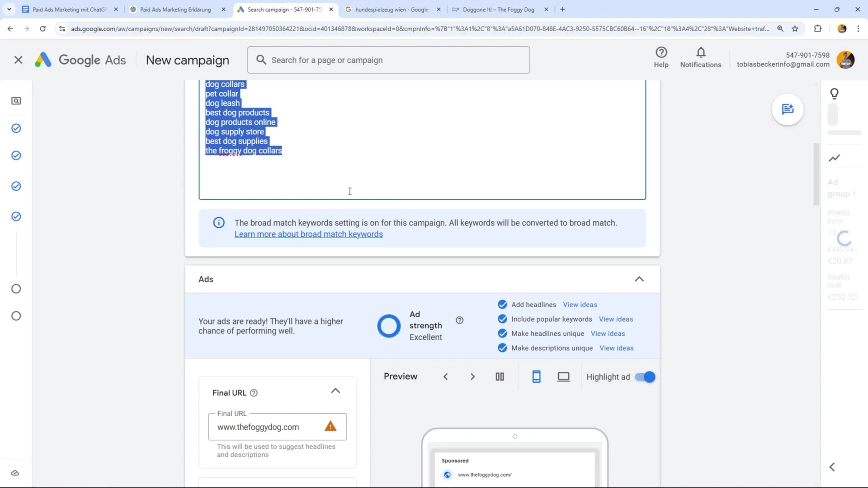Click the zoom magnifier icon in address bar

[780, 28]
